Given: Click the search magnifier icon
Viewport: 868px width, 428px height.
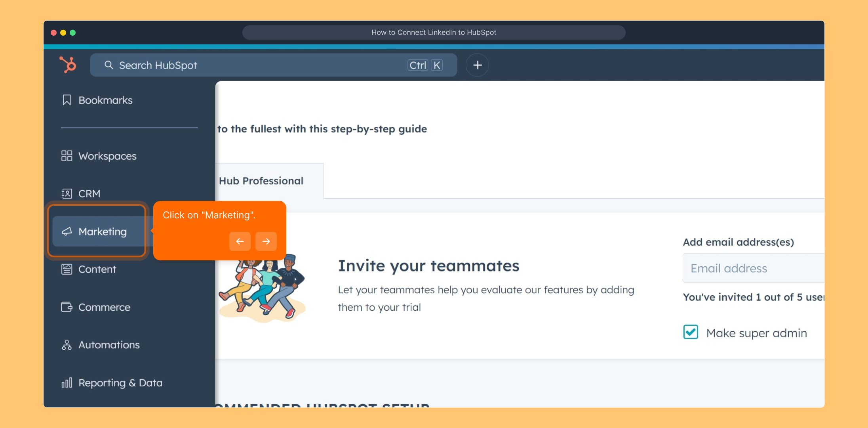Looking at the screenshot, I should coord(109,65).
